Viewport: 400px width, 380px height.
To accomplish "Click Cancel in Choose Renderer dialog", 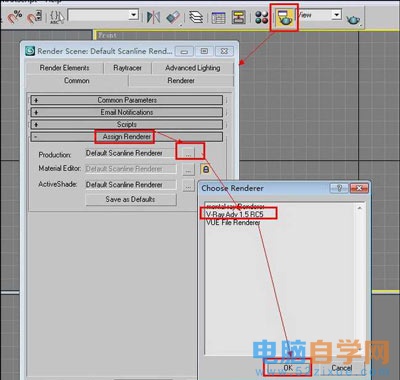I will 341,368.
